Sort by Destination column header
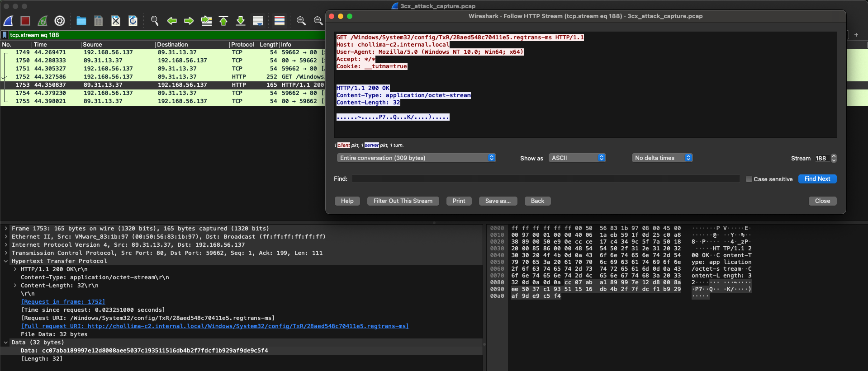 click(192, 44)
